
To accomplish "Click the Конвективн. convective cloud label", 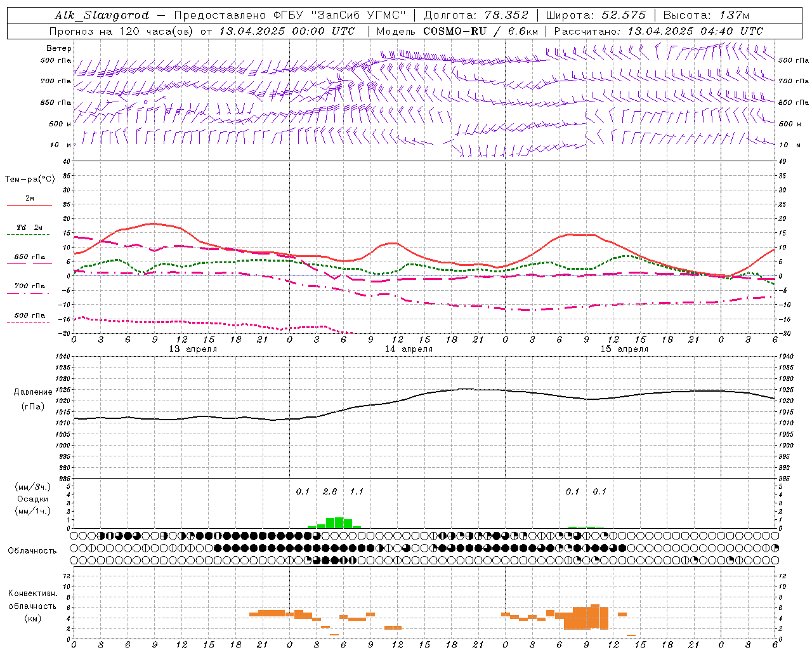I will tap(32, 594).
